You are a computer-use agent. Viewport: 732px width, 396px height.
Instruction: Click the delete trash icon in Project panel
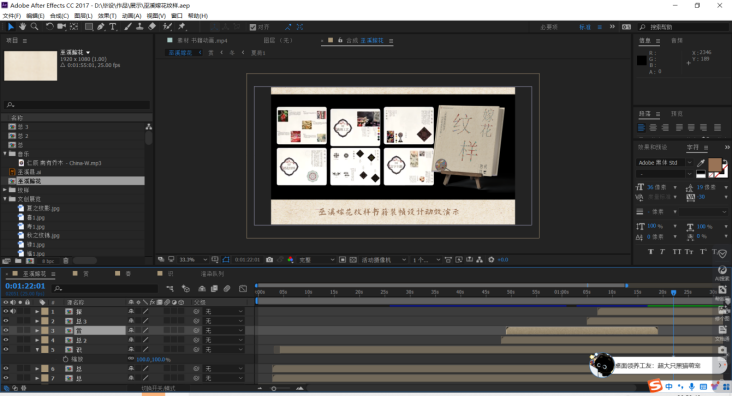pos(66,261)
